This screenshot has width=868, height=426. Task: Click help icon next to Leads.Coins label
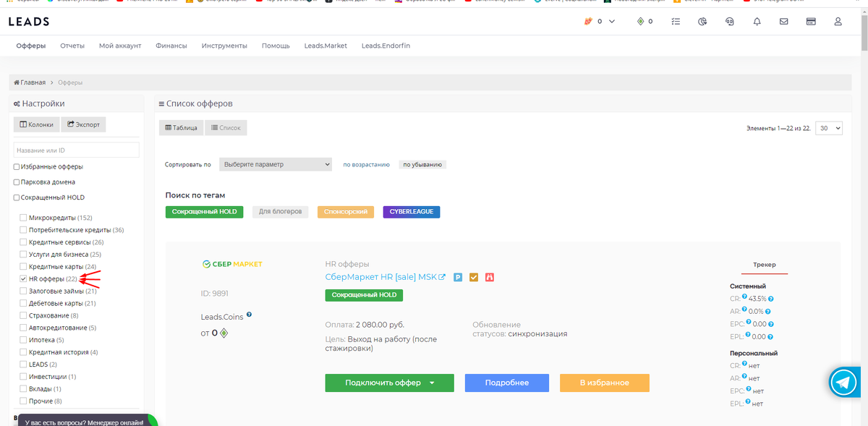coord(249,314)
